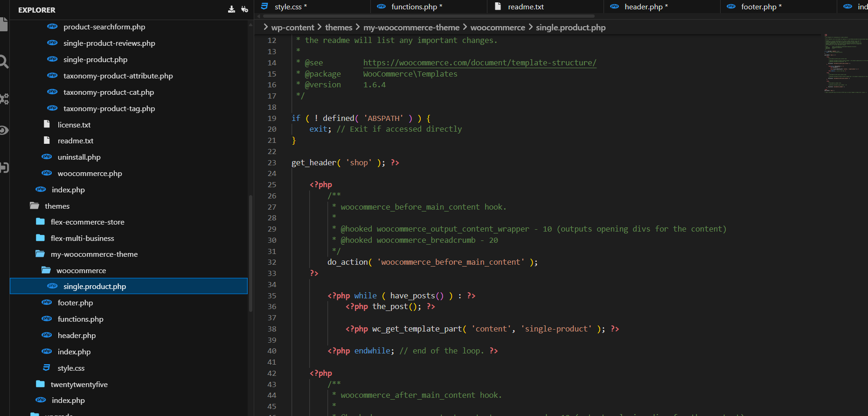Expand the flex-multi-business folder
The width and height of the screenshot is (868, 416).
tap(41, 238)
